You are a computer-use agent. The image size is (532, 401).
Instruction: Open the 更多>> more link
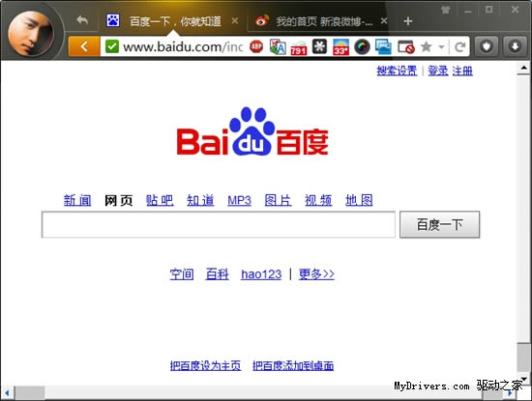[316, 273]
